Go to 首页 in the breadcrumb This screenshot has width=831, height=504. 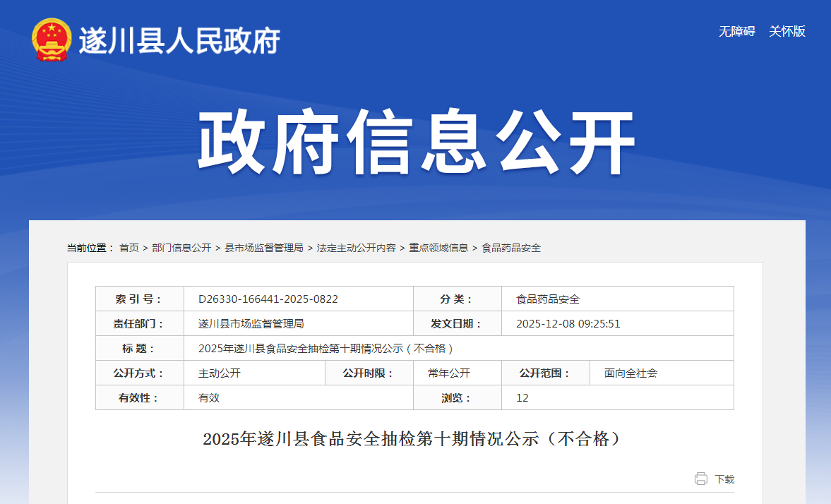pyautogui.click(x=128, y=248)
